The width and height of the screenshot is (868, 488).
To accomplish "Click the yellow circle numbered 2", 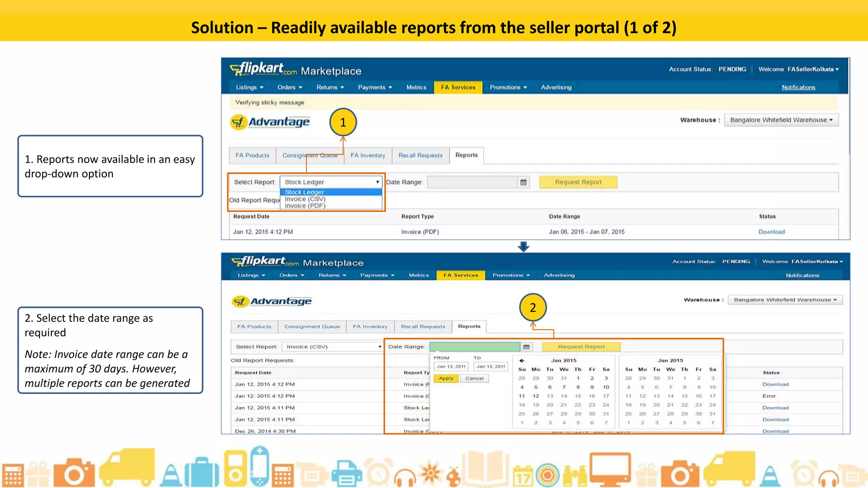I will coord(533,307).
